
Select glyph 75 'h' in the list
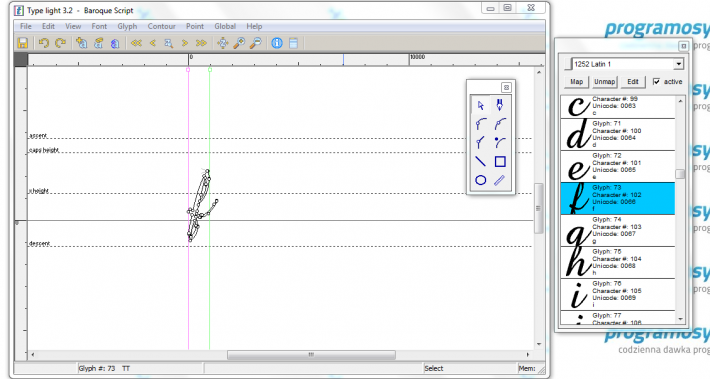[618, 263]
